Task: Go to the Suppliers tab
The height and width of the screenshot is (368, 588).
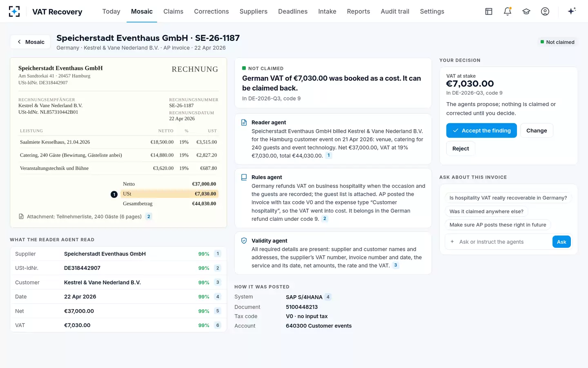Action: (254, 11)
